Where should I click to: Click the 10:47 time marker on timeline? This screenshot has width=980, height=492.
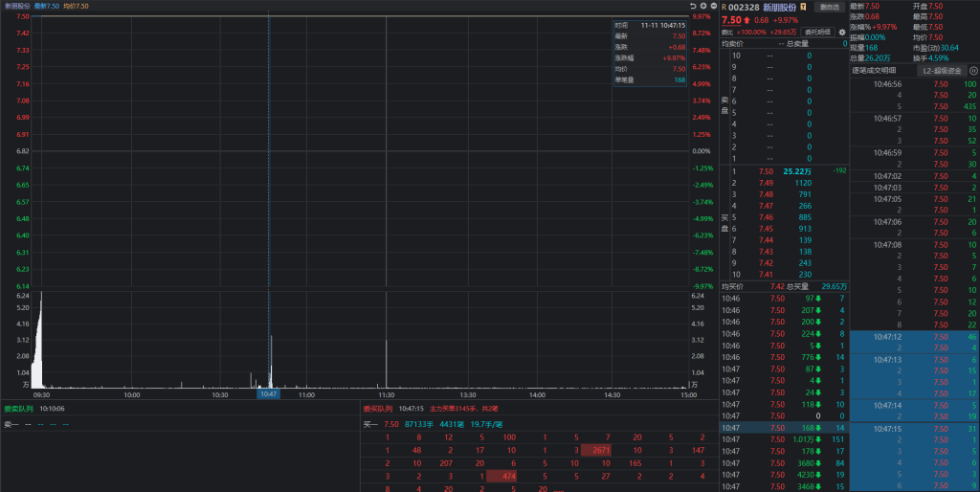tap(269, 393)
